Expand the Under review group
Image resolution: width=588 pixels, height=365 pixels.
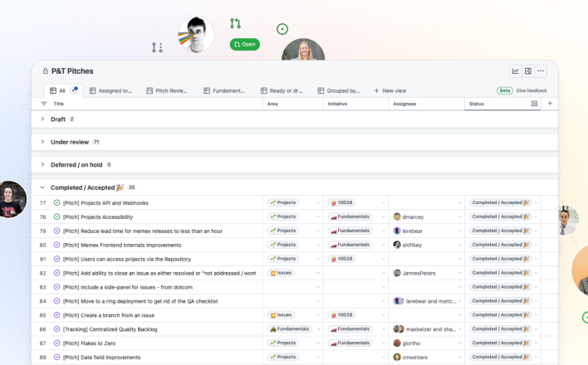[42, 142]
